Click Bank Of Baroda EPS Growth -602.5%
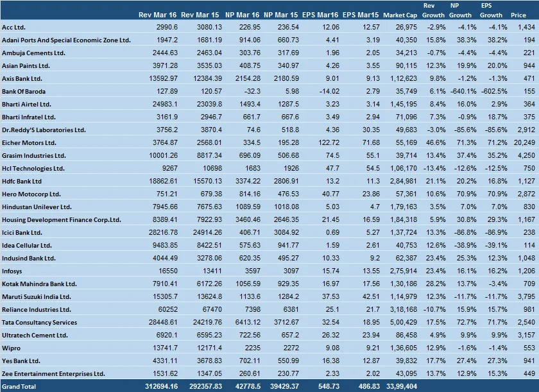 click(494, 91)
